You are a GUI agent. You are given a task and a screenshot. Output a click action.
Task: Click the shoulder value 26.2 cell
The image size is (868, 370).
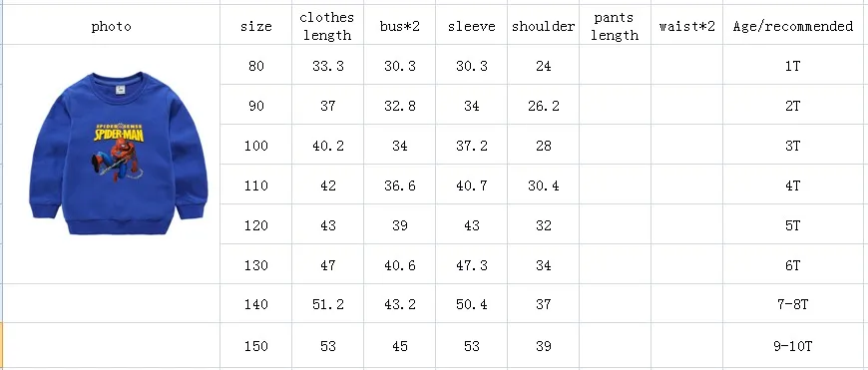pyautogui.click(x=543, y=105)
